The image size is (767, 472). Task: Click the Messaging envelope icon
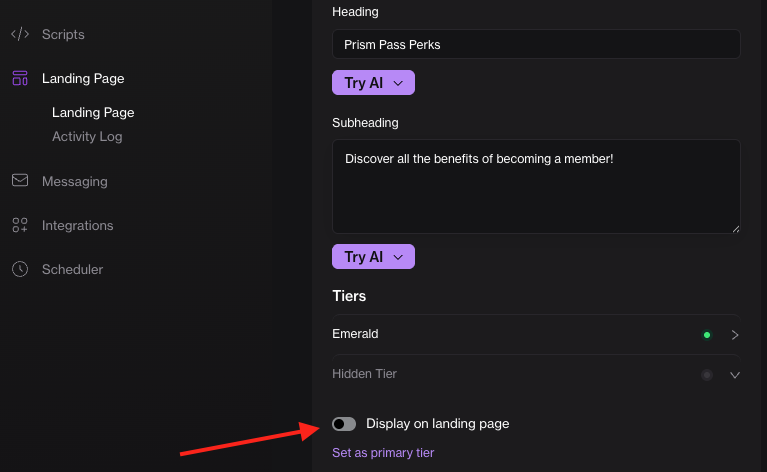[20, 181]
